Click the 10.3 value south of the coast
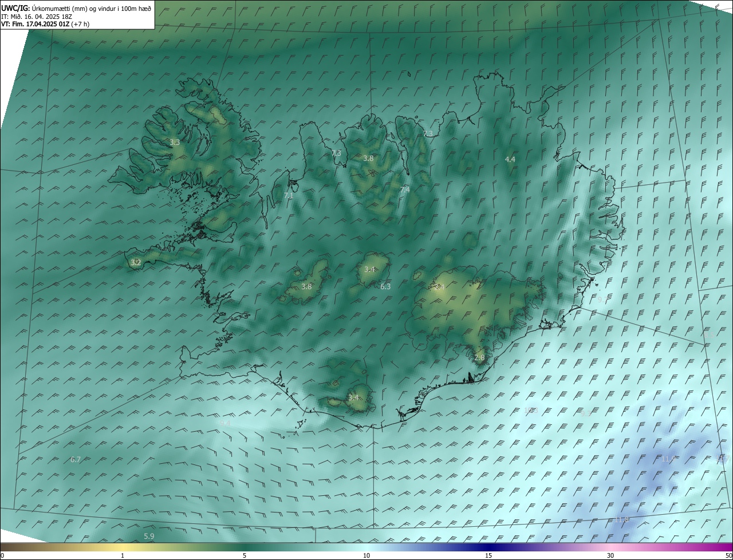The image size is (733, 560). coord(531,411)
